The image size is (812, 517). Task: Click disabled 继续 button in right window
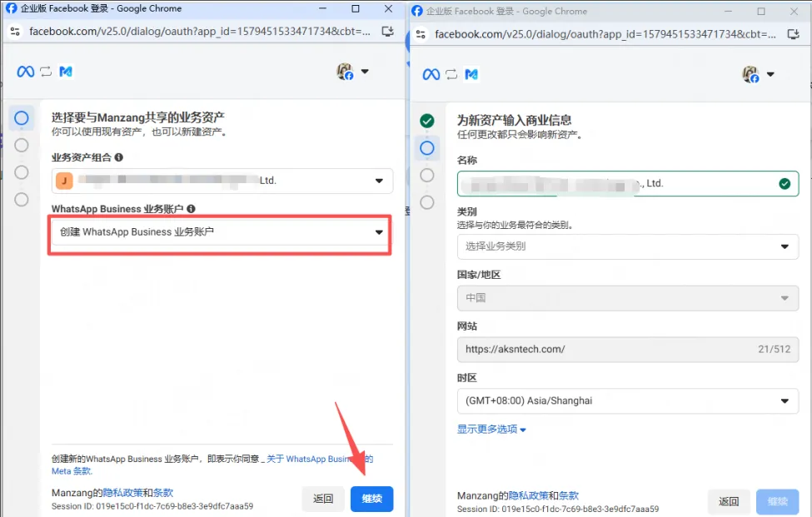point(777,501)
